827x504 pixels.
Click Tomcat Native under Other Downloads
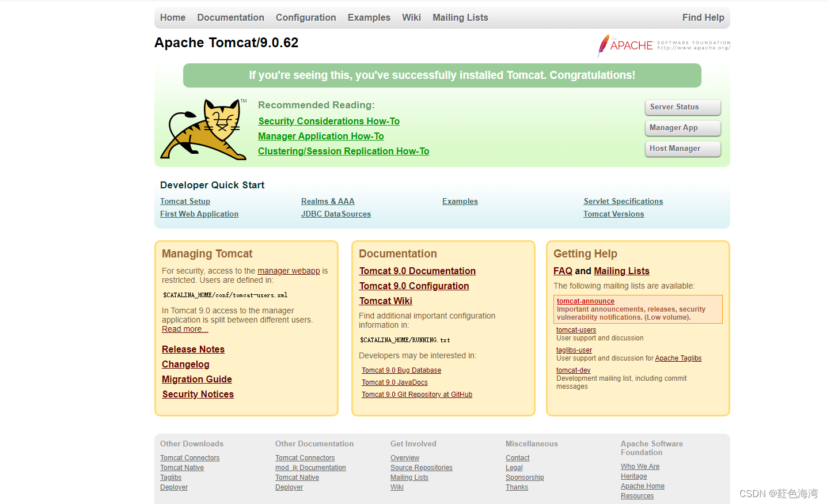pos(182,468)
